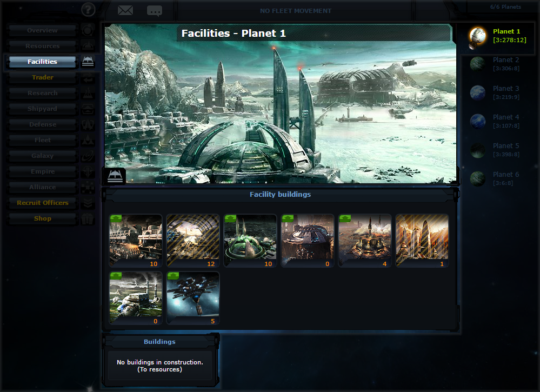Switch to Planet 2 at 3:306:8
The image size is (540, 392).
(x=506, y=64)
